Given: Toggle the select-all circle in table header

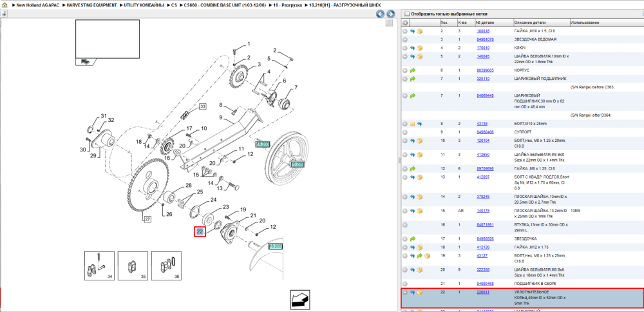Looking at the screenshot, I should click(x=405, y=23).
